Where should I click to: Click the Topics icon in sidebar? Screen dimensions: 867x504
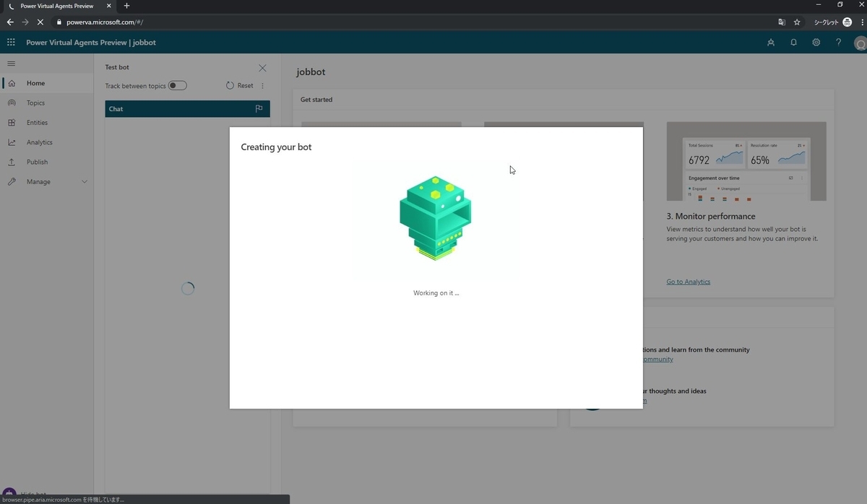pyautogui.click(x=12, y=103)
